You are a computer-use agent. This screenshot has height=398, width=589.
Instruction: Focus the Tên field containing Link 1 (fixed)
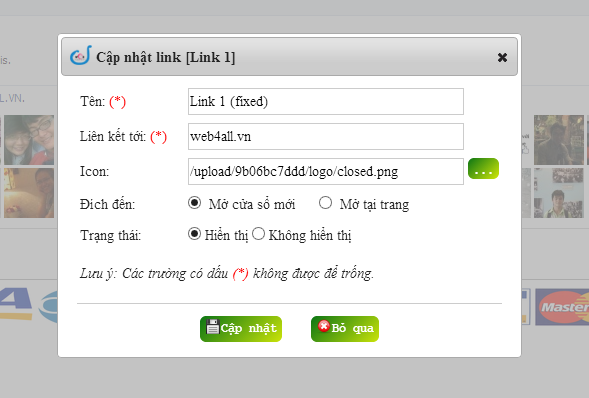click(x=326, y=101)
